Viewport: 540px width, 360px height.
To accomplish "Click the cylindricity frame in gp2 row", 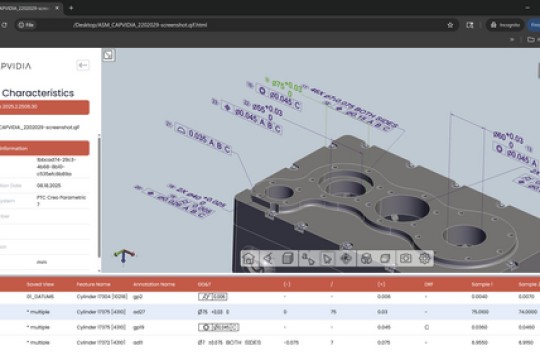I will pos(212,296).
